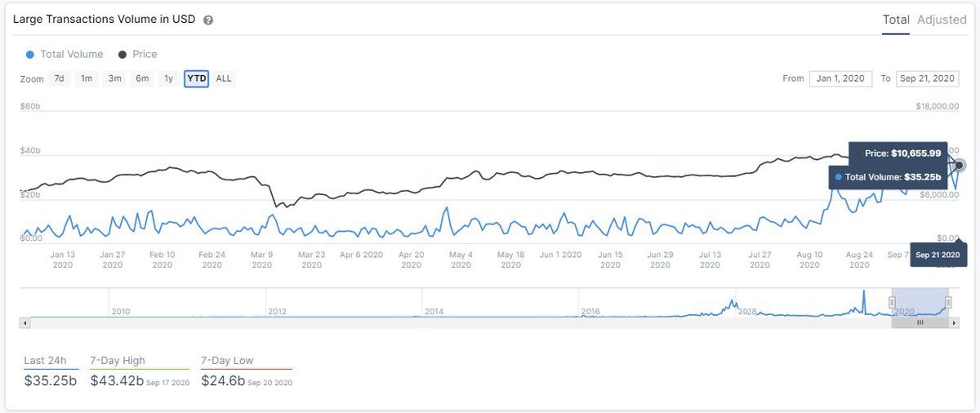Toggle the Price series label
The width and height of the screenshot is (980, 413).
click(145, 55)
